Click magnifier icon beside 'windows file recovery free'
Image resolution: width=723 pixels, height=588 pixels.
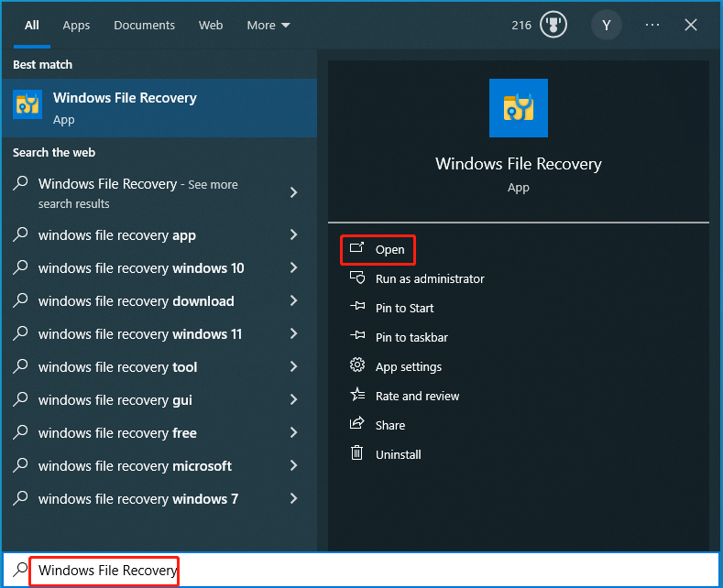20,432
